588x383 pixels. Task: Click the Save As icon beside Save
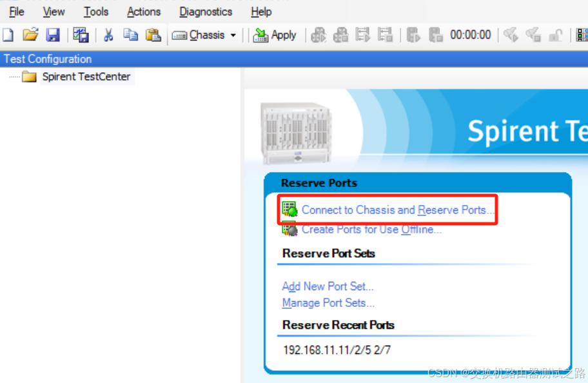pos(81,35)
